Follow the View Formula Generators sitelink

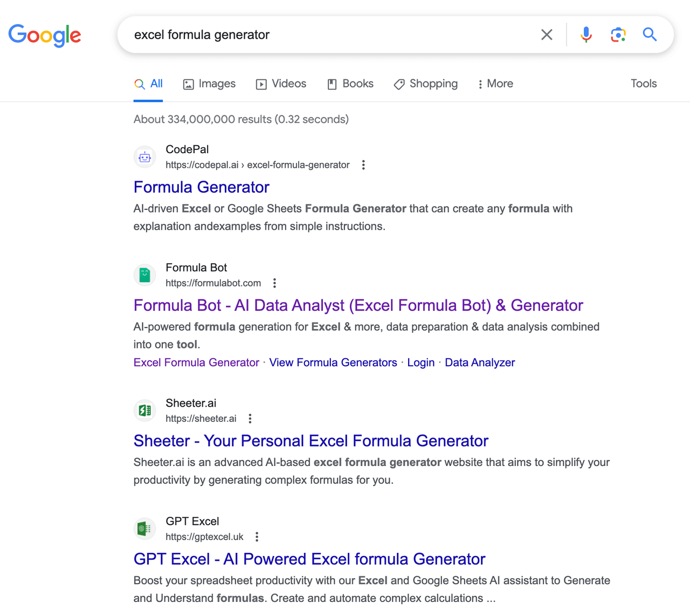tap(333, 362)
